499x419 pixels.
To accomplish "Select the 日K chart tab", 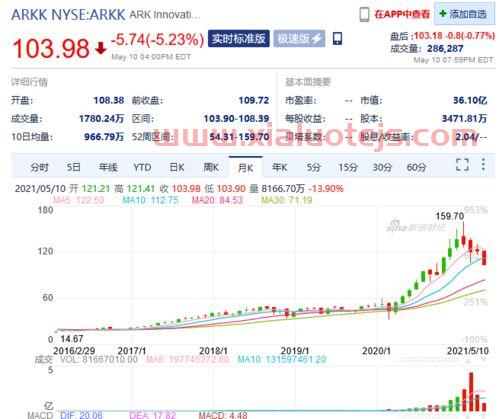I will tap(177, 167).
